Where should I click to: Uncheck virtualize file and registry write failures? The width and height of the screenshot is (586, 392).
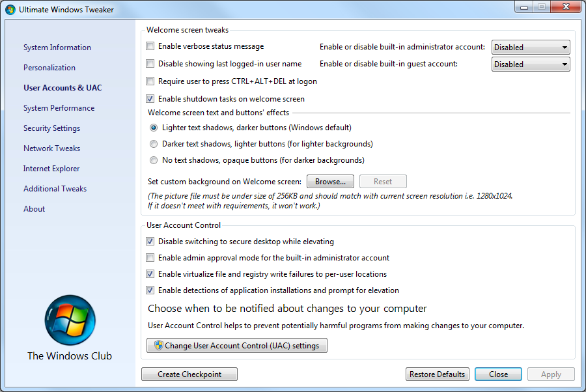tap(150, 274)
